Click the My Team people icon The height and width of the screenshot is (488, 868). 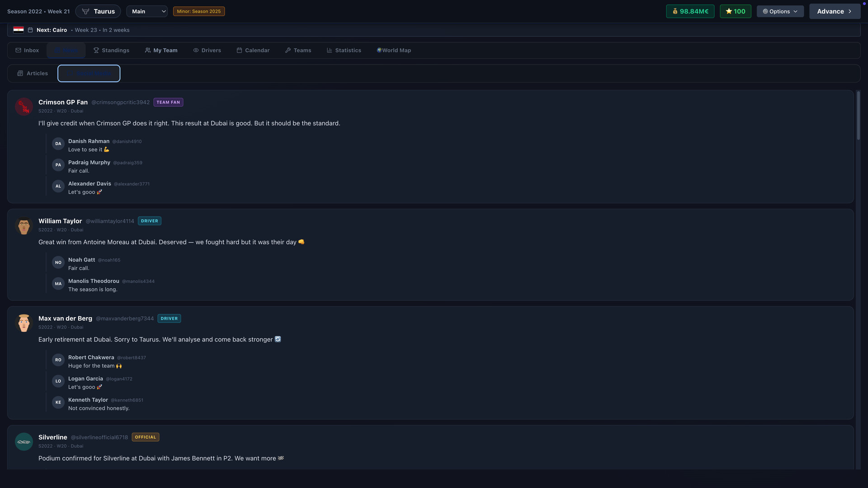click(x=148, y=50)
